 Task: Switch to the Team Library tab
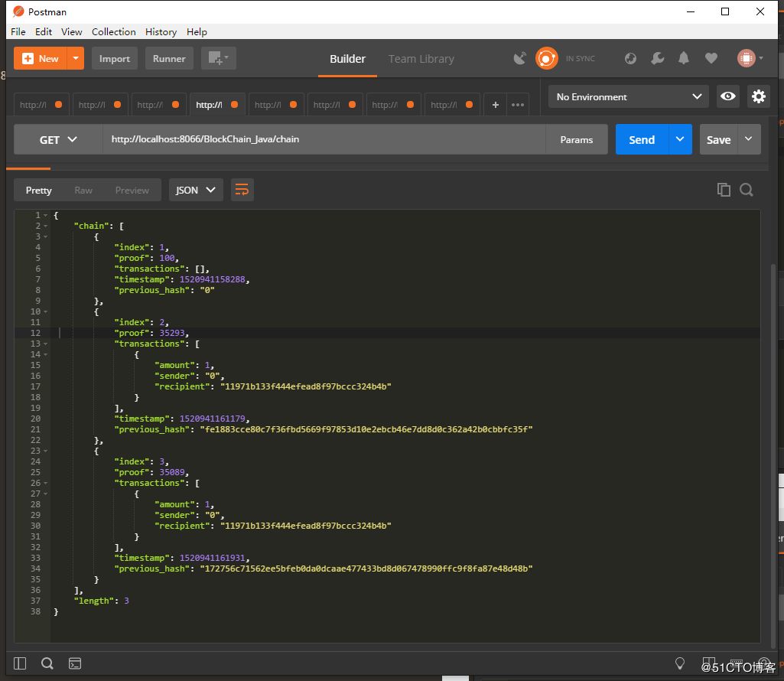pos(421,59)
